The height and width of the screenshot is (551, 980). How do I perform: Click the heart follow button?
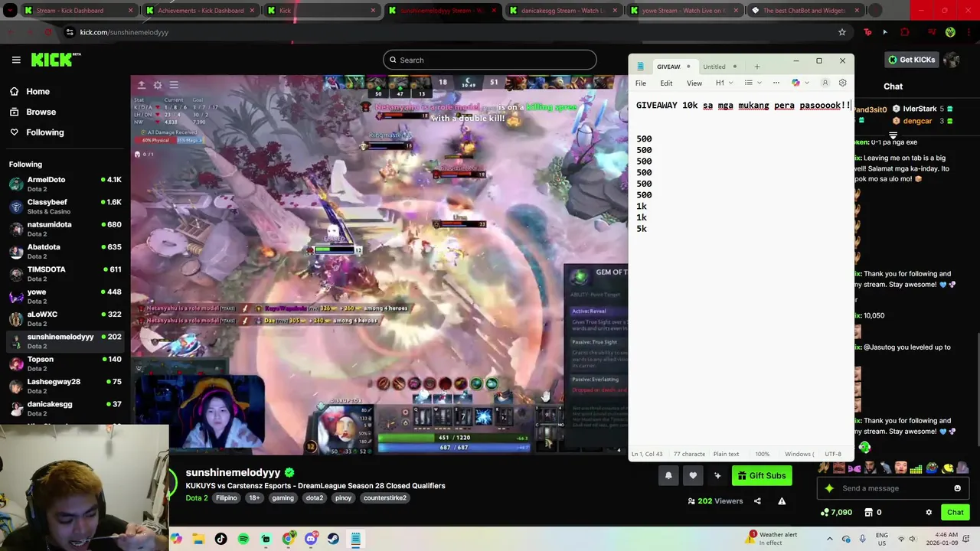coord(693,476)
